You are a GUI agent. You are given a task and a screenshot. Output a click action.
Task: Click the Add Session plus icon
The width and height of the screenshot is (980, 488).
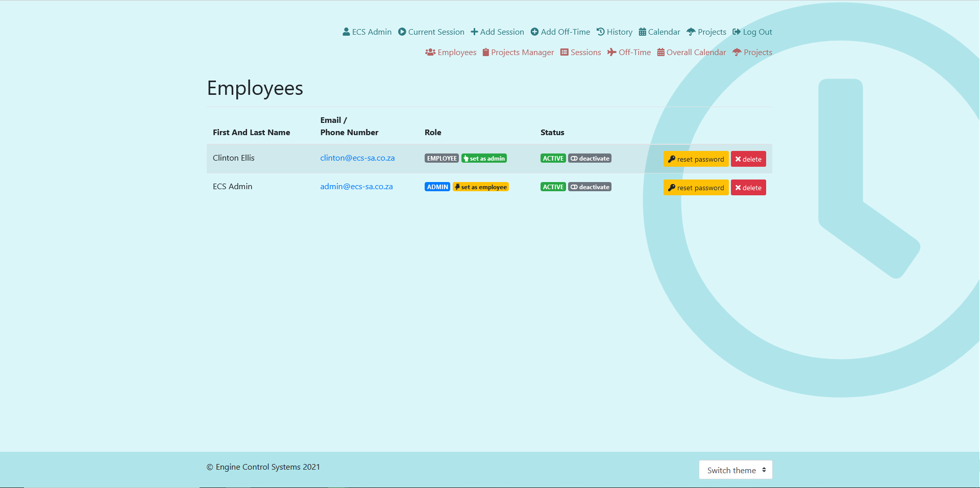pos(474,32)
